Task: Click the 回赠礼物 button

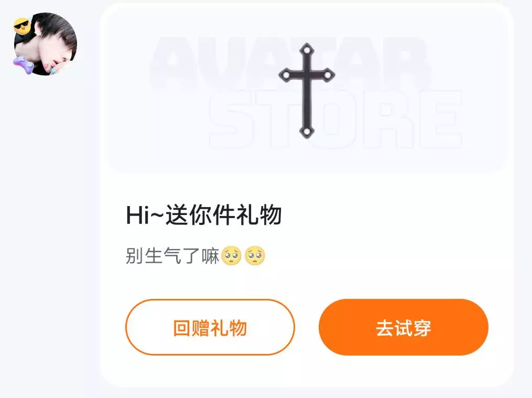Action: point(210,327)
